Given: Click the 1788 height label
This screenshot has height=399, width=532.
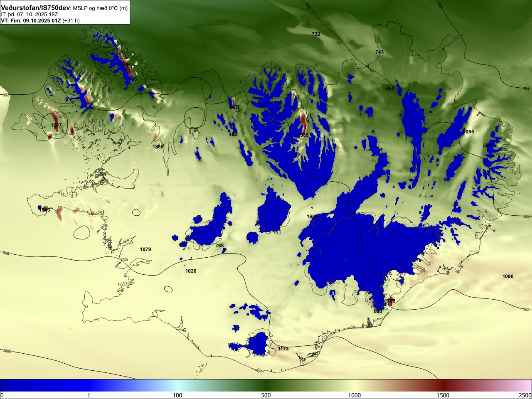Looking at the screenshot, I should [390, 301].
